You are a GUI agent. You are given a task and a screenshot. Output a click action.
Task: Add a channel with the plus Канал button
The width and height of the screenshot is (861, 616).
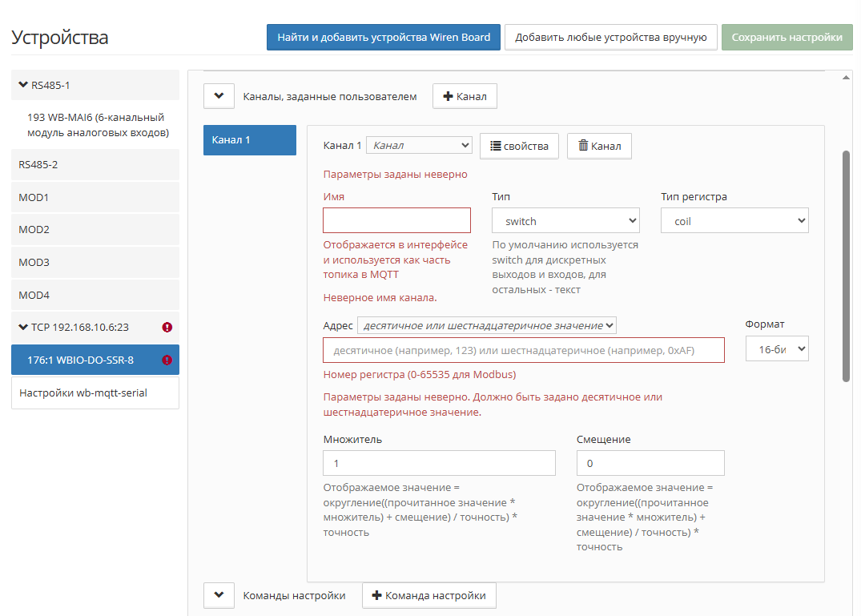pyautogui.click(x=465, y=96)
